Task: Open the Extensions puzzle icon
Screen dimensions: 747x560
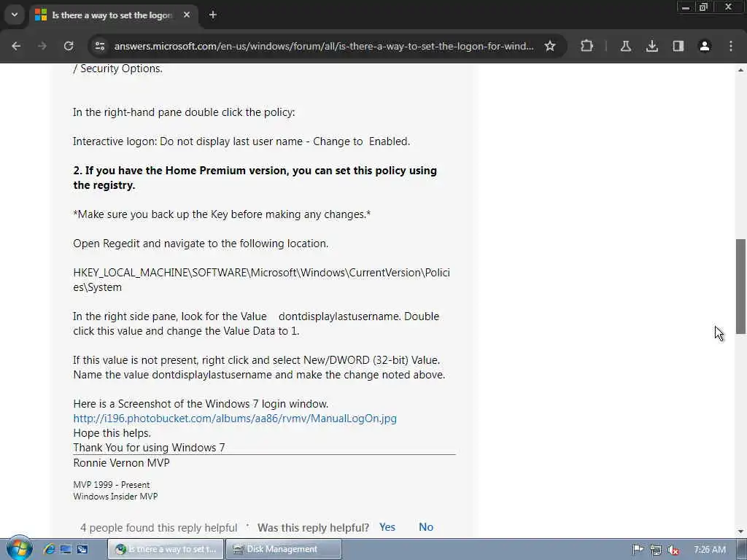Action: coord(587,46)
